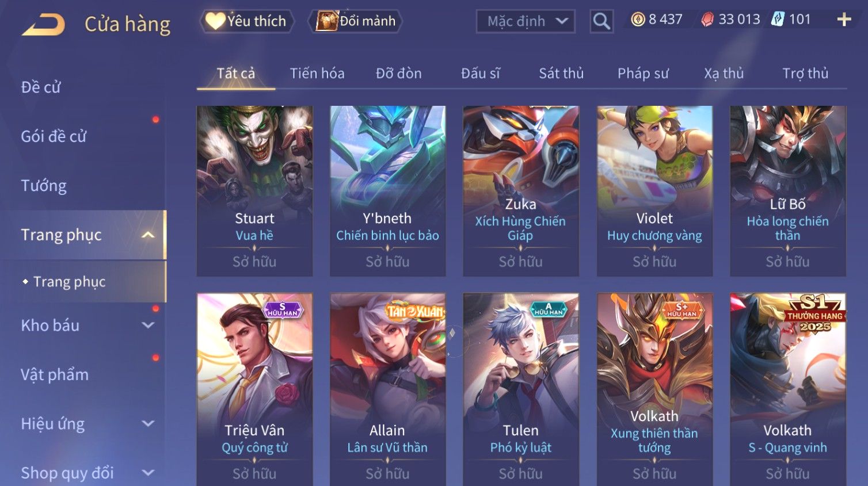Click the gold coin balance icon
The height and width of the screenshot is (486, 868).
pos(638,20)
